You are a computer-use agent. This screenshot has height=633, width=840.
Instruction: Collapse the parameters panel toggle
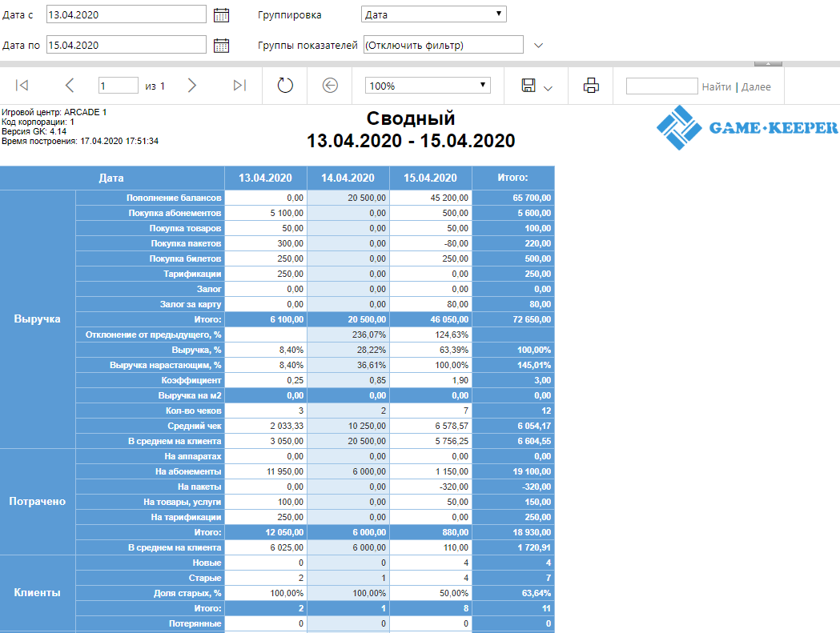[768, 64]
